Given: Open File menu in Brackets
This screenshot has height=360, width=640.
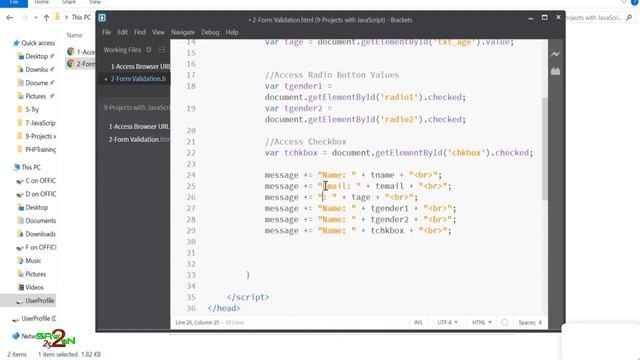Looking at the screenshot, I should click(107, 32).
